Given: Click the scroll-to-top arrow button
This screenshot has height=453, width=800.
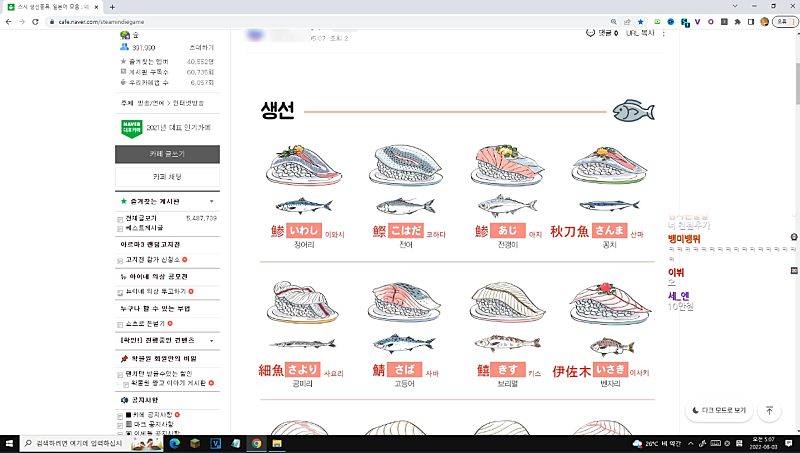Looking at the screenshot, I should tap(769, 410).
